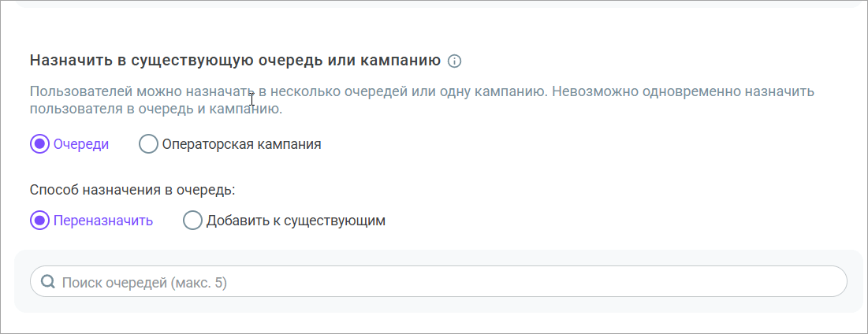Select the Операторская кампания radio button circle

148,144
